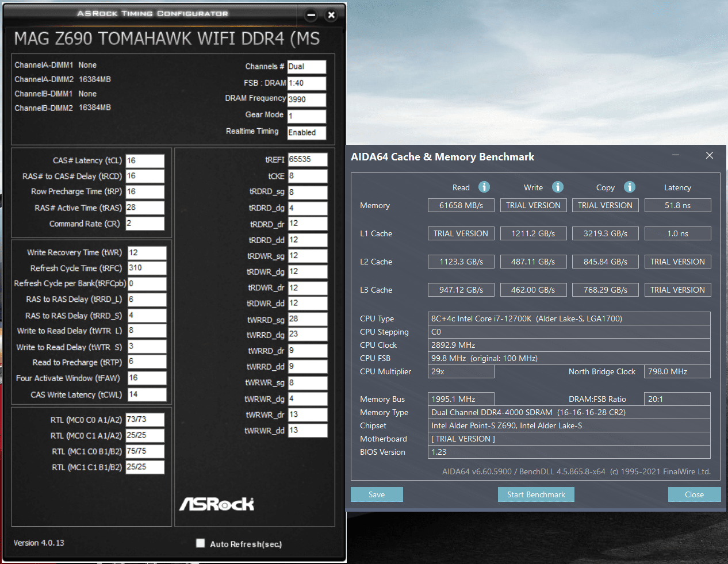Select the tRRD_S field
This screenshot has height=564, width=728.
147,315
